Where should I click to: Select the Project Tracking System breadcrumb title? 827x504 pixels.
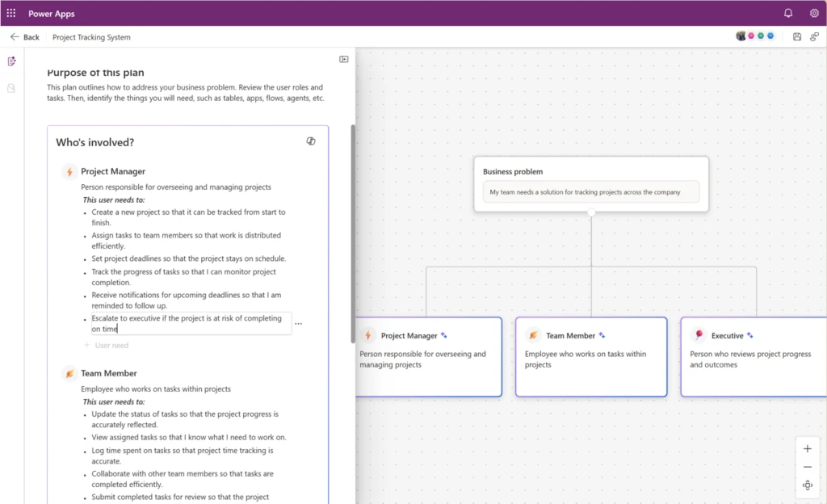point(91,36)
